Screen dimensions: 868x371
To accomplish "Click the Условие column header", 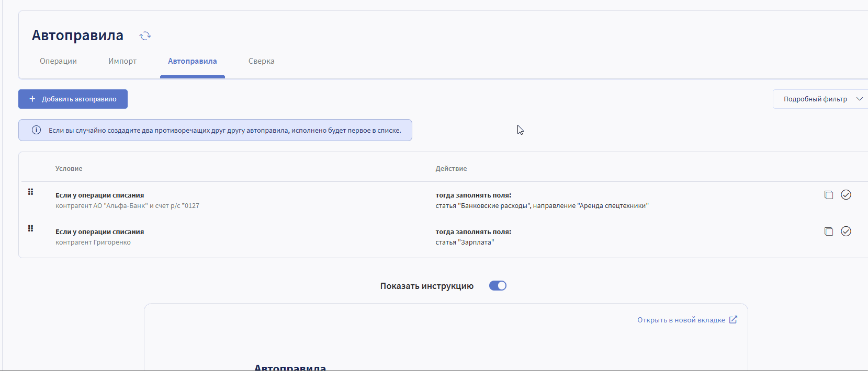I will [69, 168].
